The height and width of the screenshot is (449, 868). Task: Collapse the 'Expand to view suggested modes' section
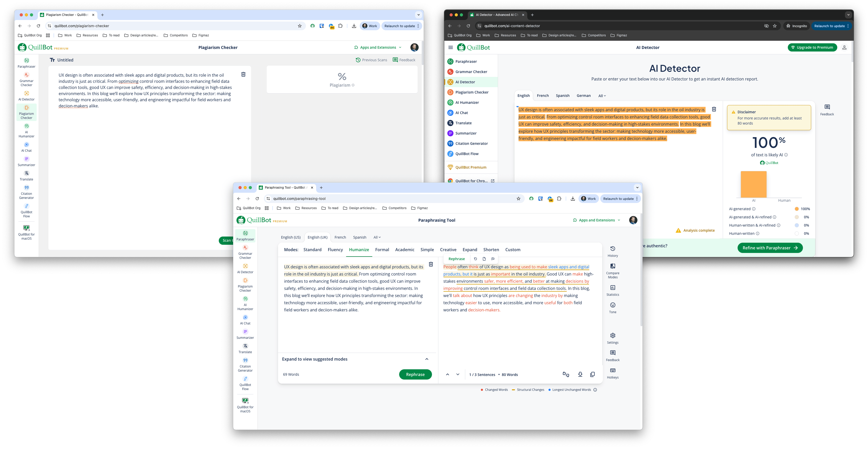(427, 359)
